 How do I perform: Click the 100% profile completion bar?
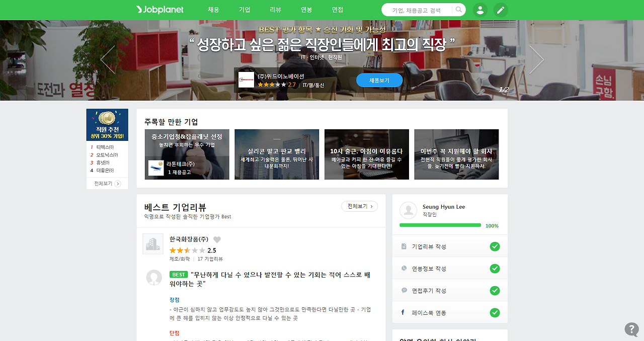click(x=440, y=225)
